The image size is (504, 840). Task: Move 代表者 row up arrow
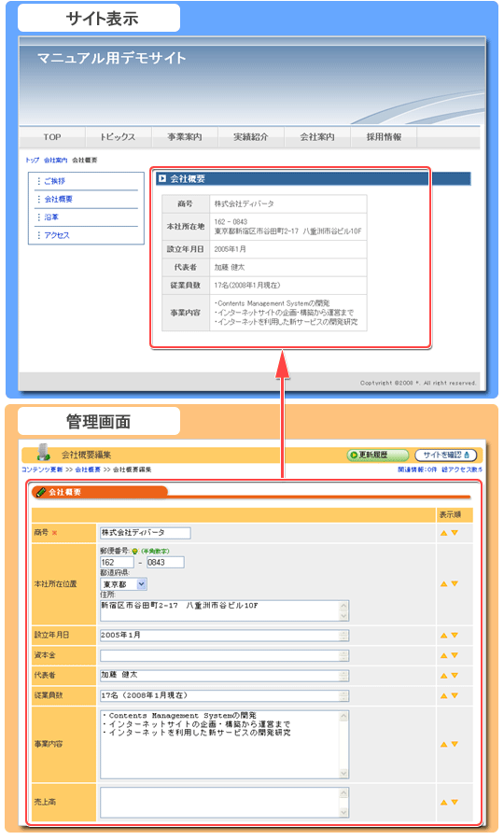tap(443, 676)
